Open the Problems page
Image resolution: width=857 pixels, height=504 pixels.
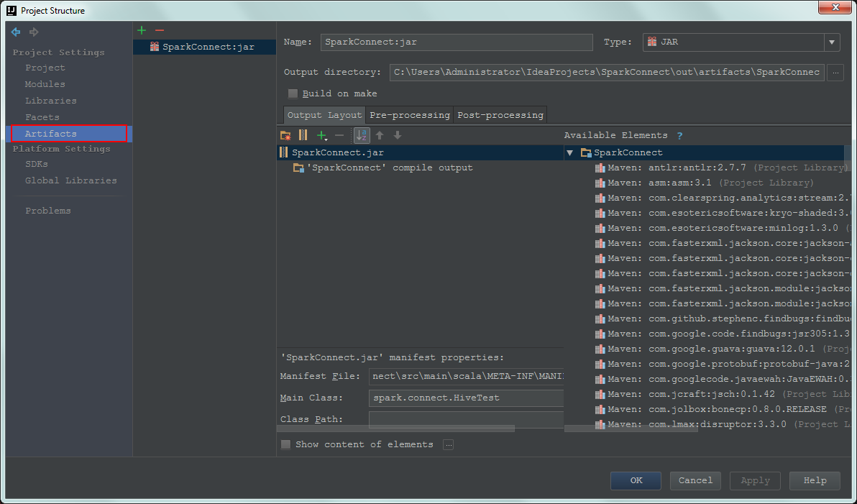[x=48, y=211]
